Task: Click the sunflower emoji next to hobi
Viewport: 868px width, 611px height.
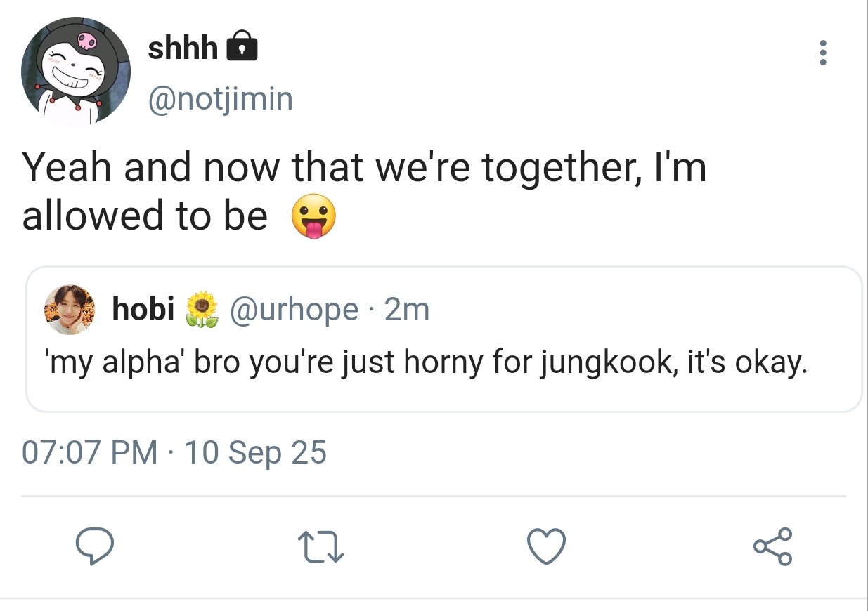Action: tap(202, 310)
